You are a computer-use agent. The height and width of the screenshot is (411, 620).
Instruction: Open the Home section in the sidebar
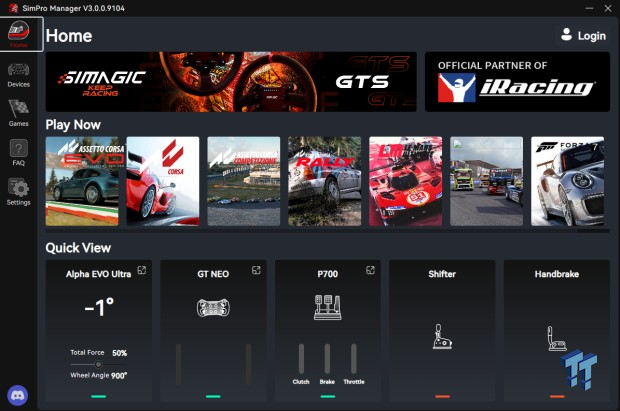tap(21, 34)
